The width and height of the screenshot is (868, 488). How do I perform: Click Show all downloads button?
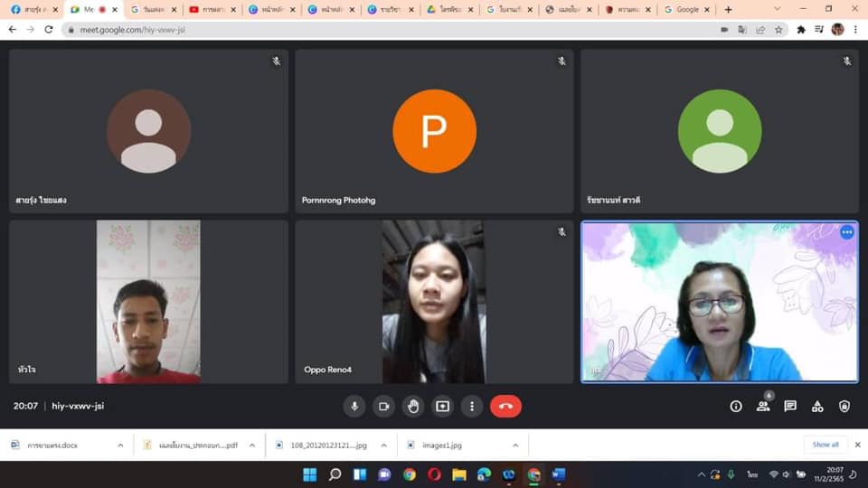click(x=825, y=445)
